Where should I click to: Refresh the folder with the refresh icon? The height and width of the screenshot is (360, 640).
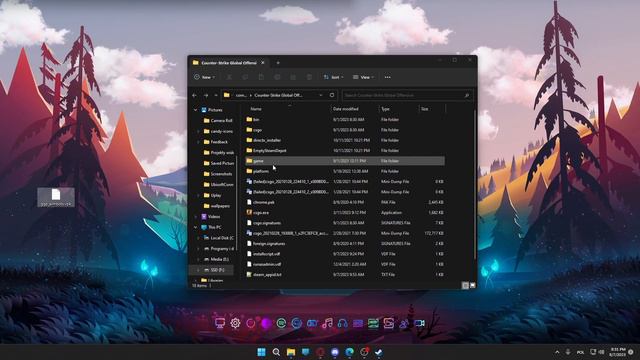[332, 95]
